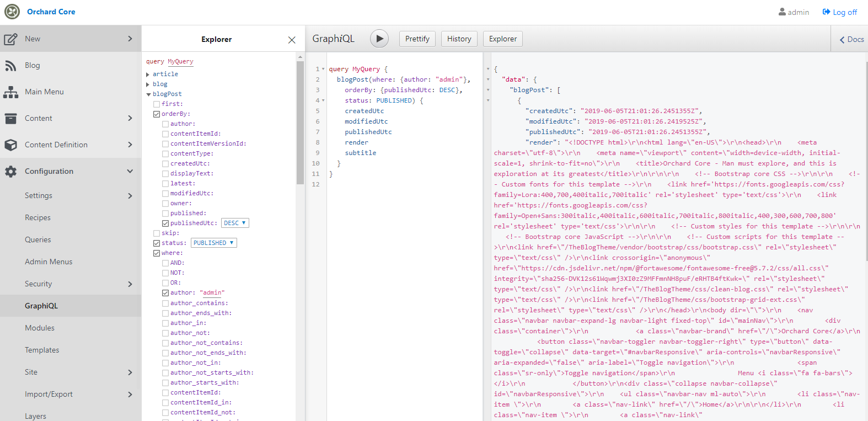Image resolution: width=868 pixels, height=421 pixels.
Task: Fold the result JSON top-level brace
Action: point(488,70)
